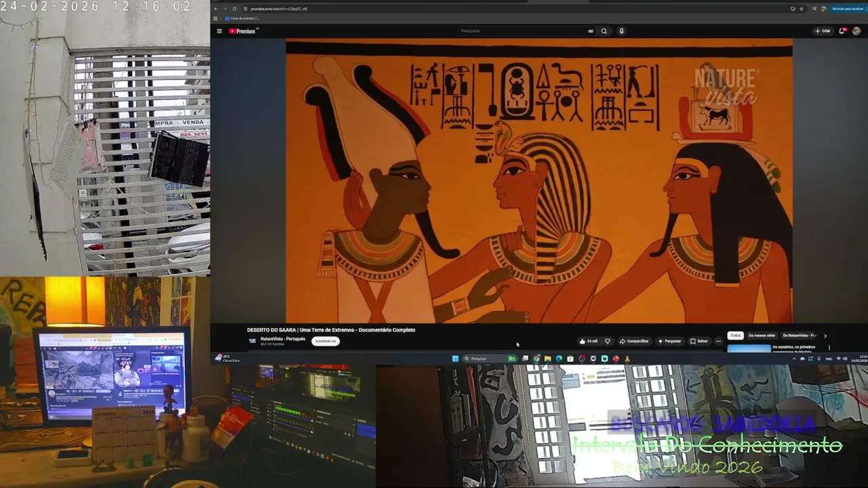Open the Caixa de entrada bookmark
868x488 pixels.
tap(243, 18)
